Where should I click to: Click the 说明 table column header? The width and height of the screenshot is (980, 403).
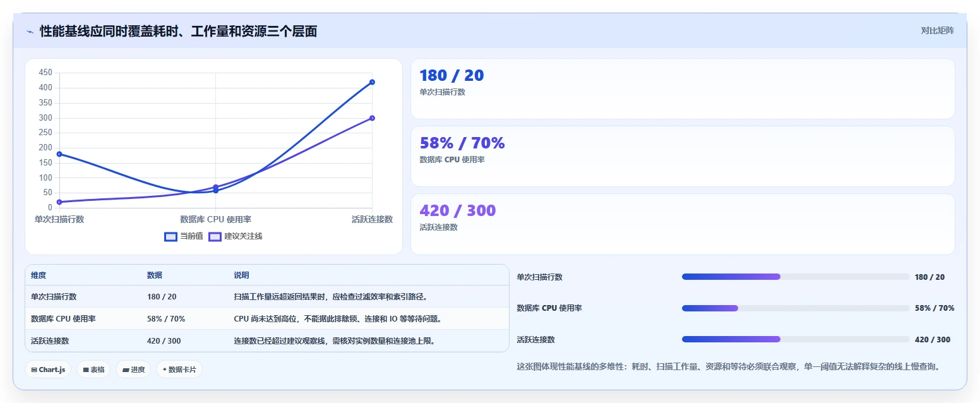coord(241,275)
